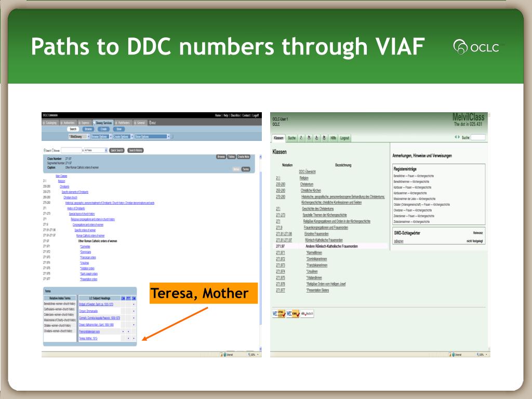
Task: Click the ddc-deutsch logo badge
Action: (307, 313)
